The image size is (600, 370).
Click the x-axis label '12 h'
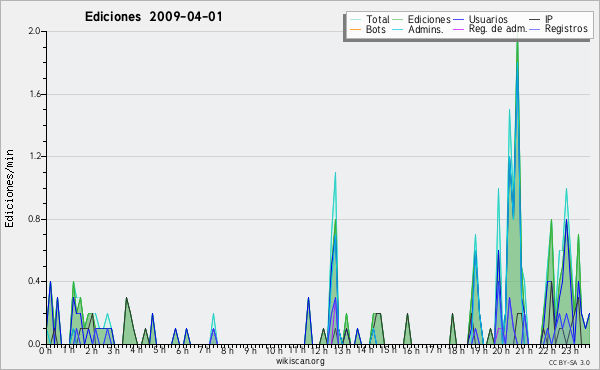coord(319,351)
